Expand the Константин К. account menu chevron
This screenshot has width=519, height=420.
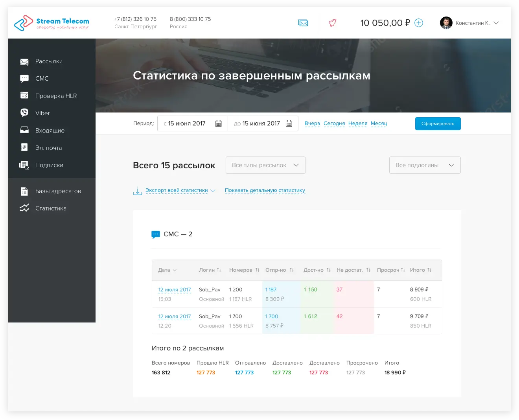click(496, 23)
